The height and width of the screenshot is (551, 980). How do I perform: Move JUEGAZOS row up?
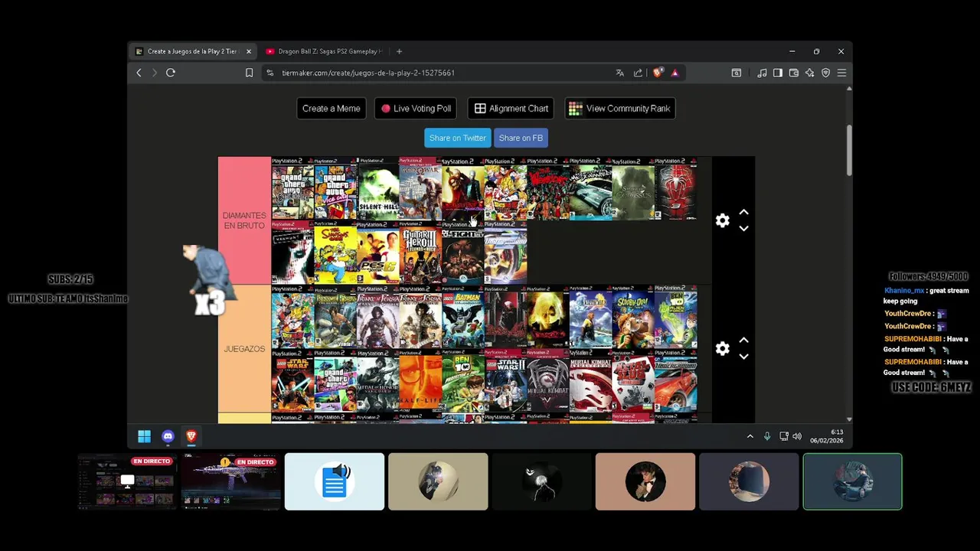tap(743, 340)
